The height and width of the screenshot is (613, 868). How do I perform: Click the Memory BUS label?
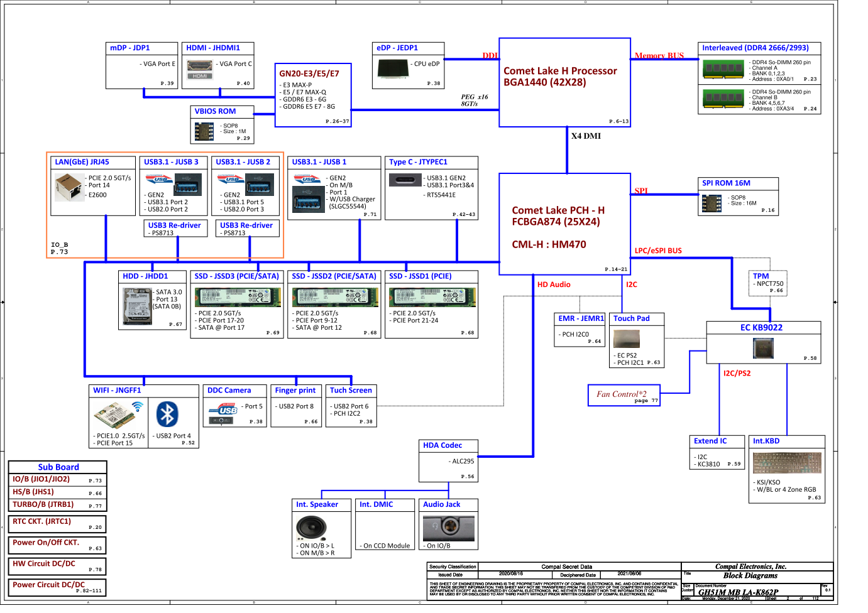pos(659,55)
